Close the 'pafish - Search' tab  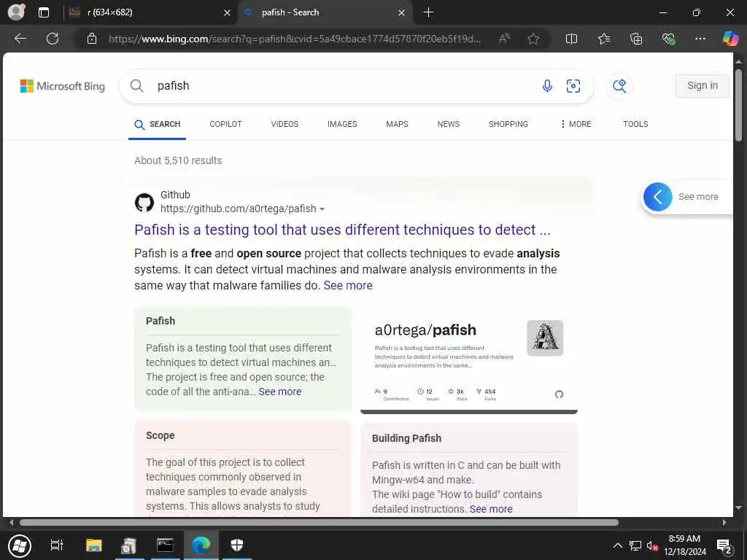click(x=402, y=13)
